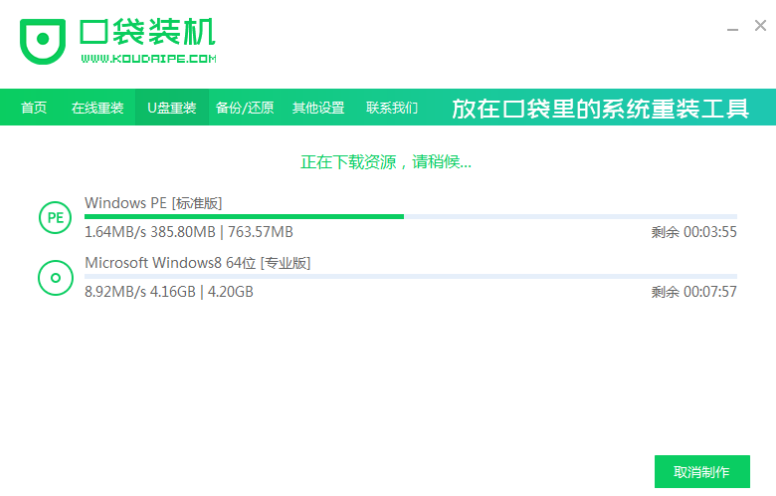Select the U盘重装 tab

click(172, 108)
